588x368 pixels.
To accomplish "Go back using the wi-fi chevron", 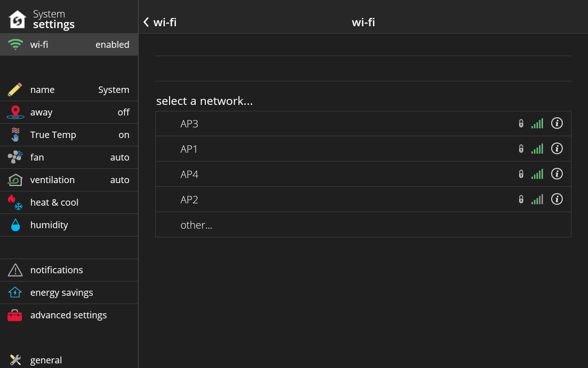I will 147,22.
